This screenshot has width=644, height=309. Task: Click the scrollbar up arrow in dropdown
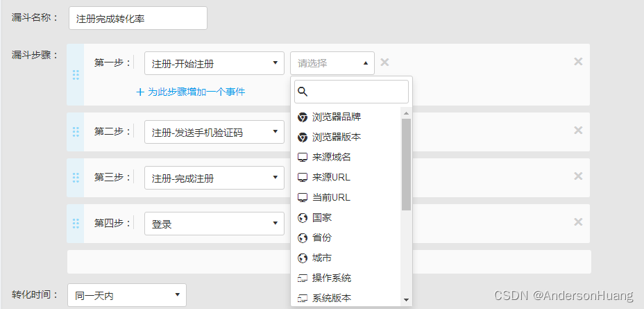pyautogui.click(x=406, y=113)
